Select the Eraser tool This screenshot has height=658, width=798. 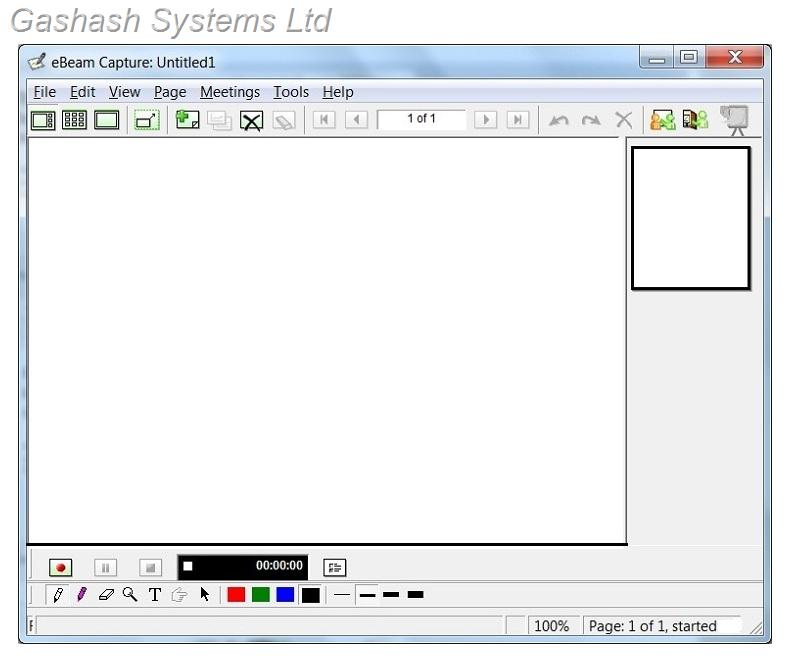106,594
